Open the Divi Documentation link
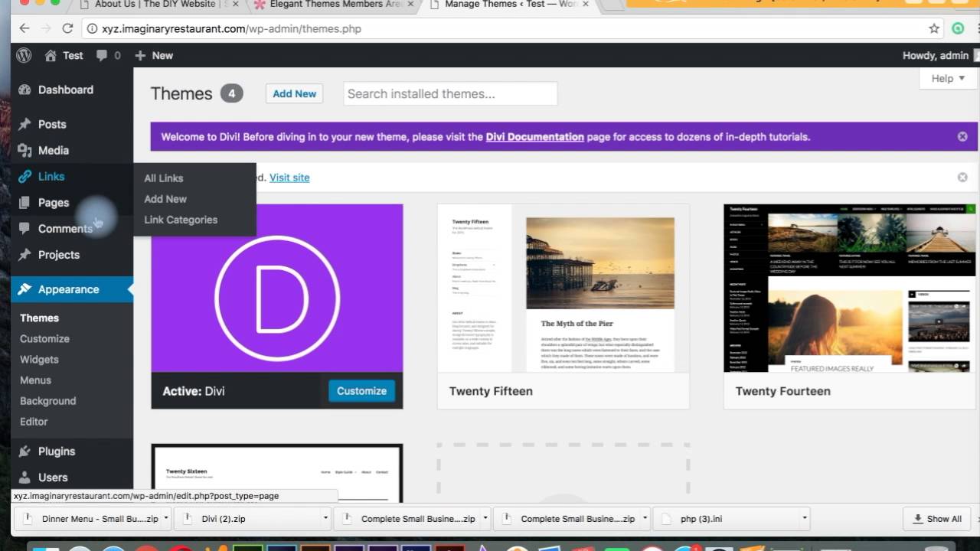 [x=534, y=137]
